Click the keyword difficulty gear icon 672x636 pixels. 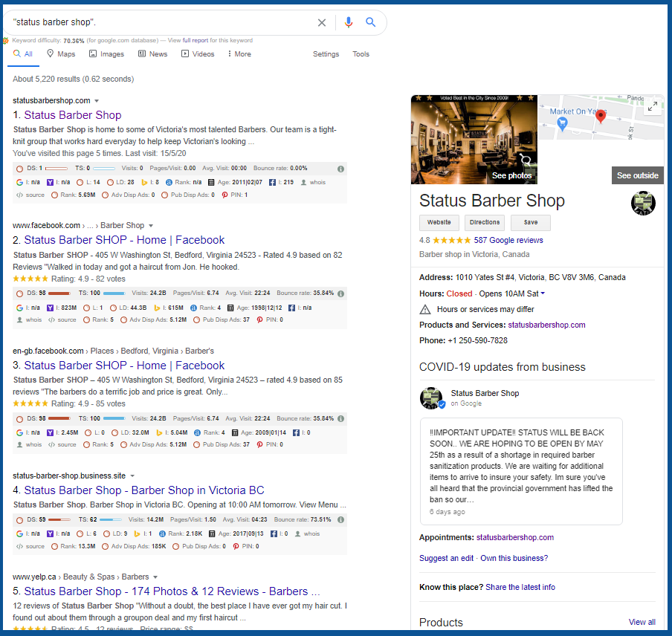5,41
